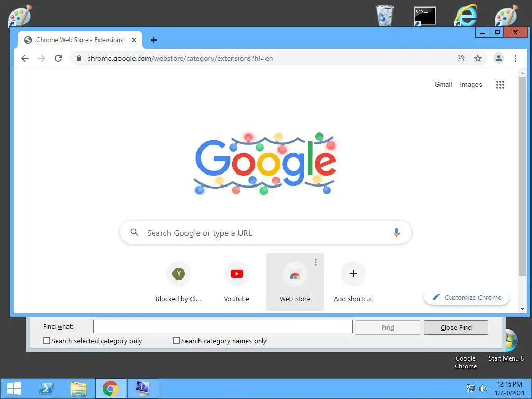
Task: Maximize the Chrome window
Action: [x=497, y=33]
